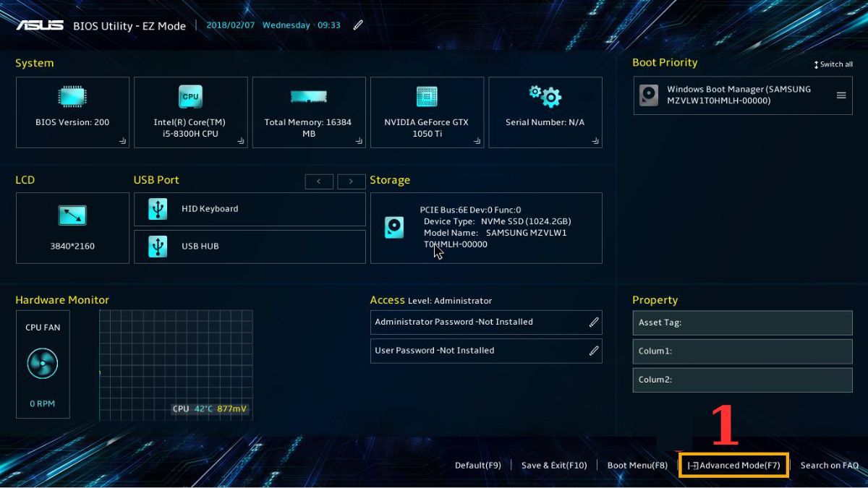Click the CPU fan icon

43,364
